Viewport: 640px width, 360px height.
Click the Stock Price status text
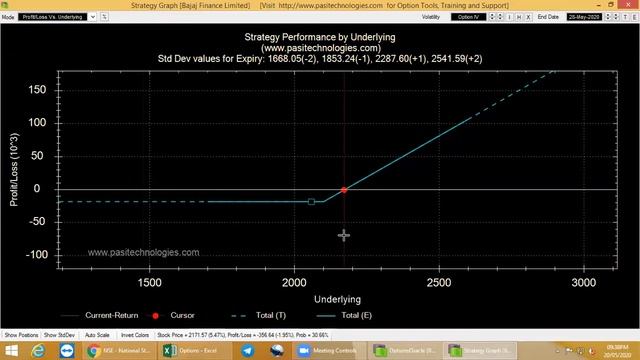[242, 335]
